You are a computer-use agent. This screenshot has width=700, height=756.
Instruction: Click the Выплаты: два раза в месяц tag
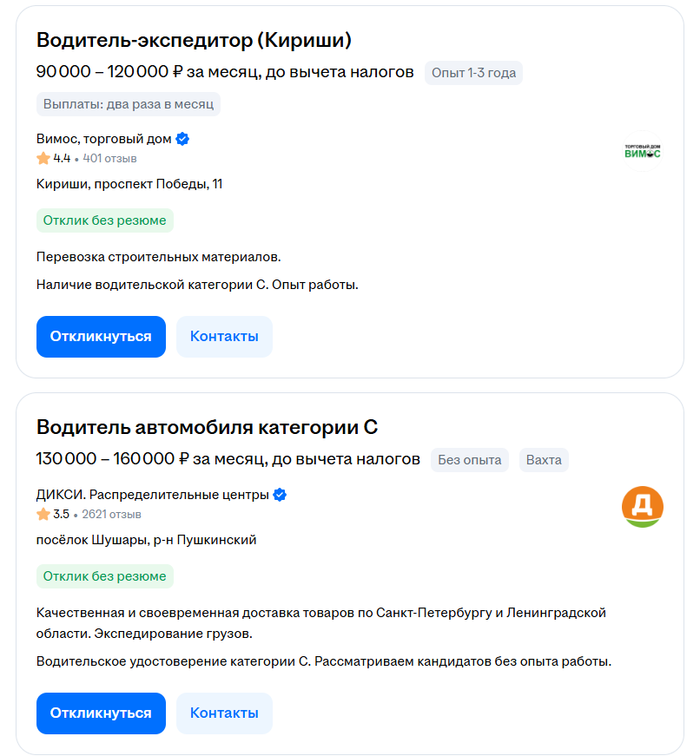[129, 104]
